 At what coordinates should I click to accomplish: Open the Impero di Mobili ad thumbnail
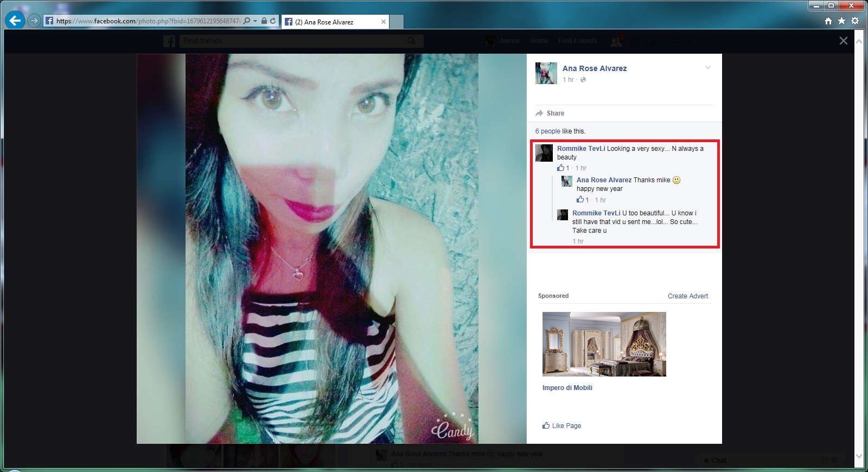[604, 344]
